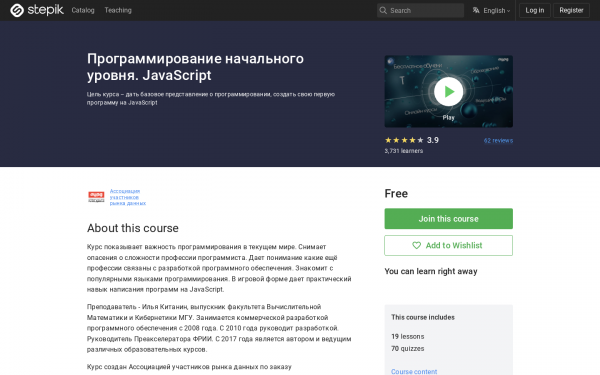The image size is (600, 375).
Task: Click the Join this course button
Action: [x=448, y=218]
